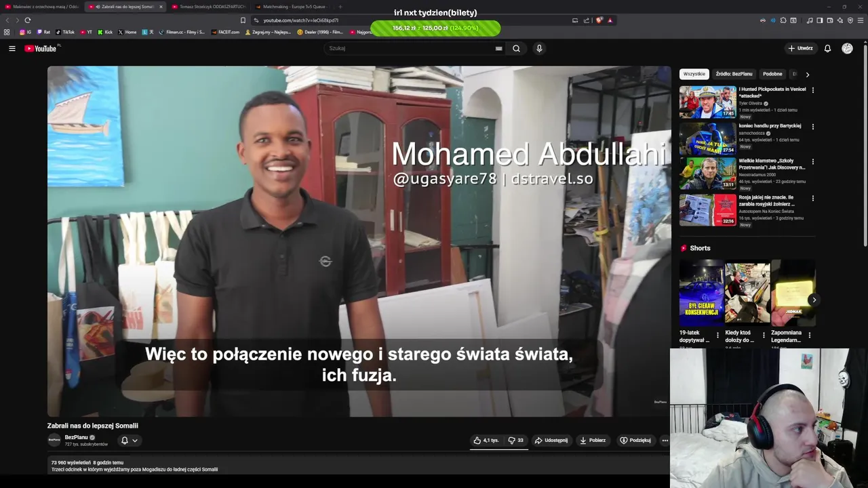Open the IG bookmark
Viewport: 868px width, 488px height.
(25, 32)
